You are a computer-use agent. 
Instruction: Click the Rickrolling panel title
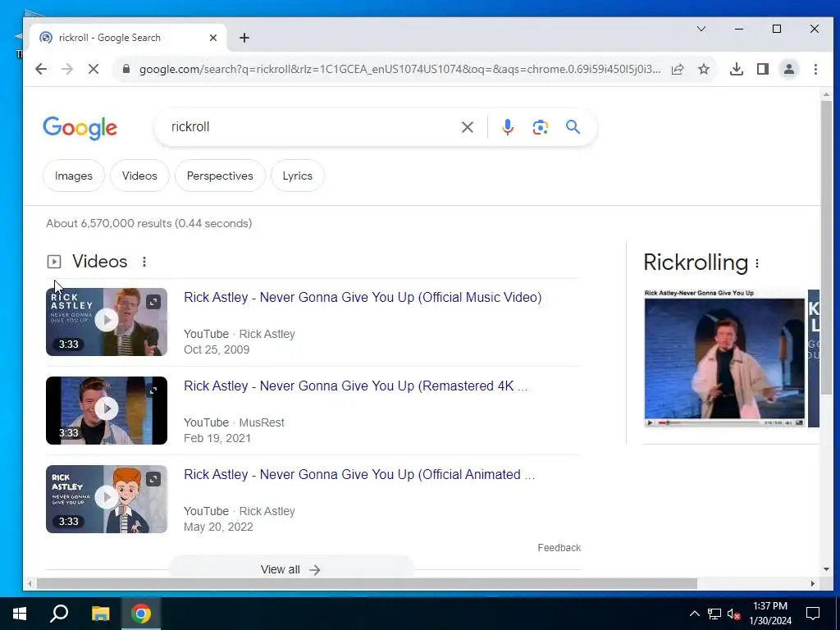(696, 262)
